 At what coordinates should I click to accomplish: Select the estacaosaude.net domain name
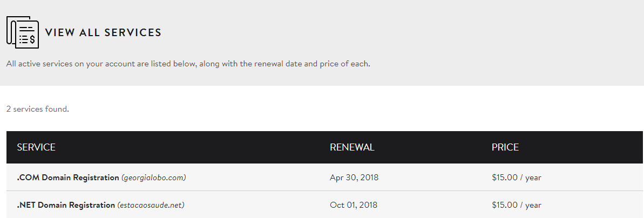coord(152,205)
